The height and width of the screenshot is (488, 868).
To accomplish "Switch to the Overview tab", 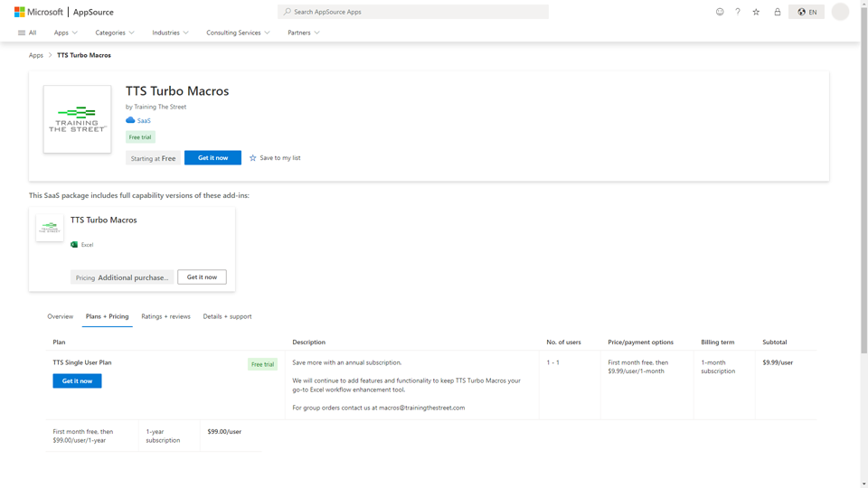I will coord(61,316).
